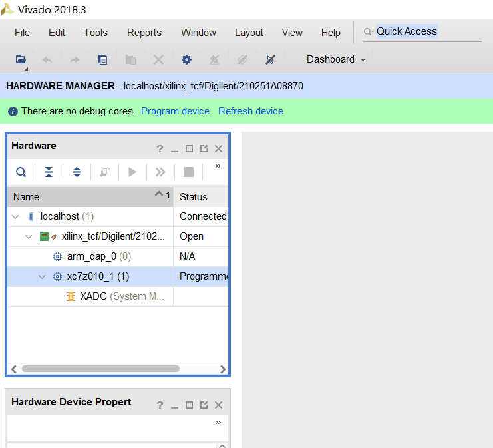Sort by the Name column header
This screenshot has width=493, height=448.
[x=90, y=197]
